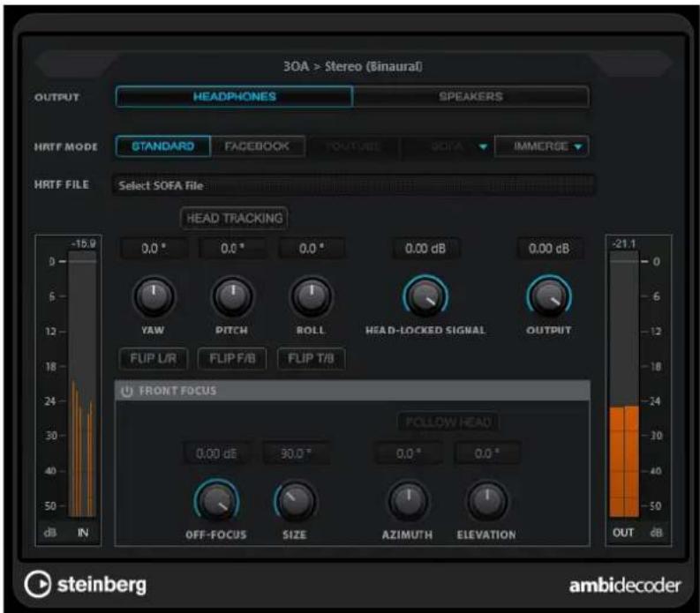Click the ambidecoder plugin name
This screenshot has height=613, width=700.
[x=625, y=586]
